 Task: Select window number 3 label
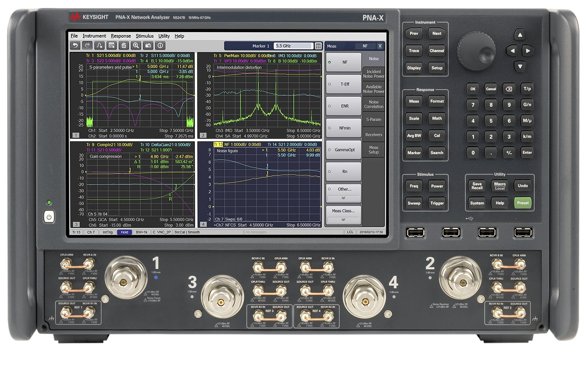click(x=76, y=224)
